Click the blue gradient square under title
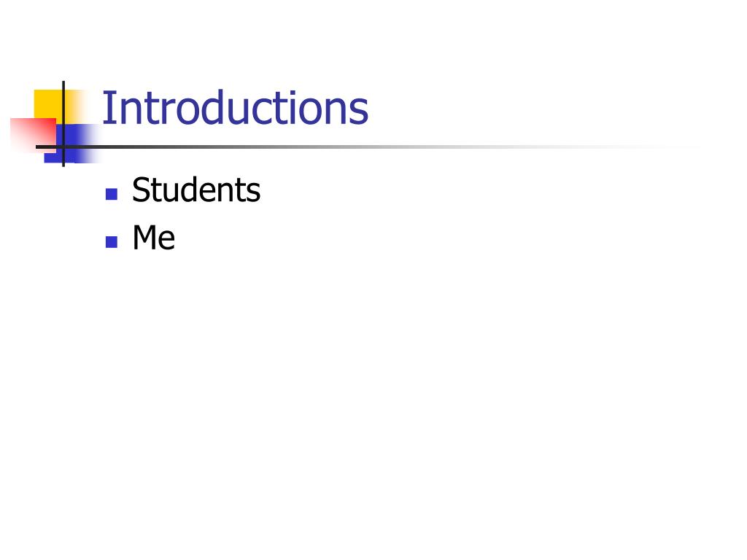This screenshot has width=747, height=560. (x=71, y=144)
